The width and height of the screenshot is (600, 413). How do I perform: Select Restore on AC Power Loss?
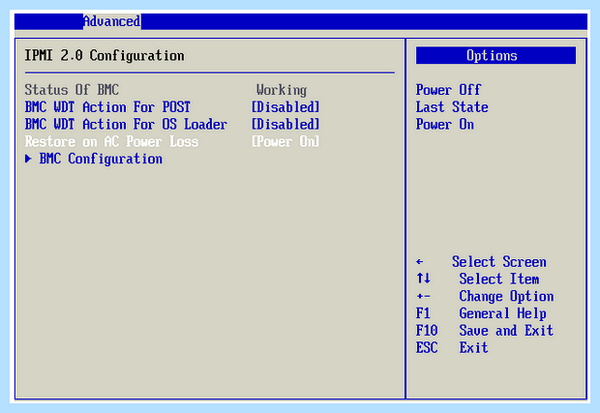[112, 142]
